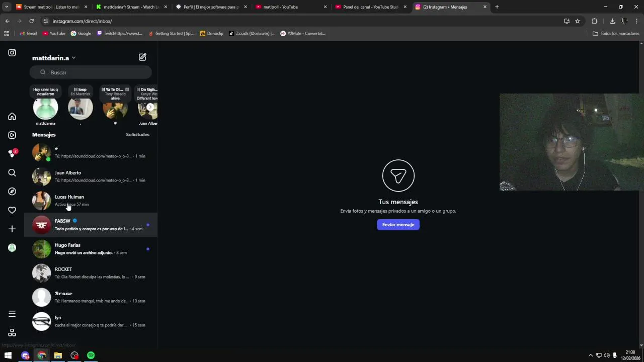
Task: Start new message with compose icon
Action: tap(142, 57)
